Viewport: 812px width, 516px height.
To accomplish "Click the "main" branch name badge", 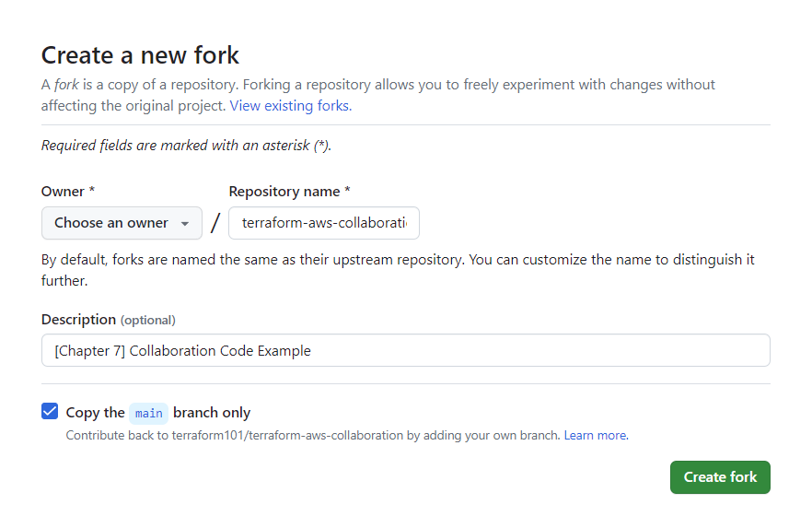I will tap(148, 413).
